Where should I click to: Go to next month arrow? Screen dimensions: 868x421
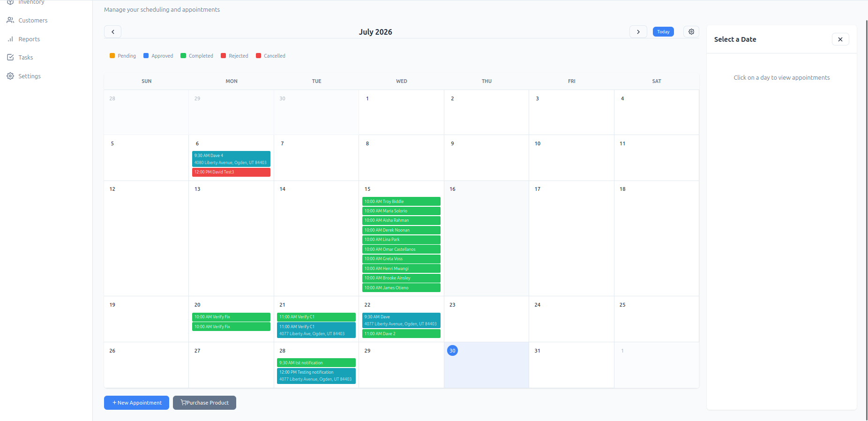(638, 32)
